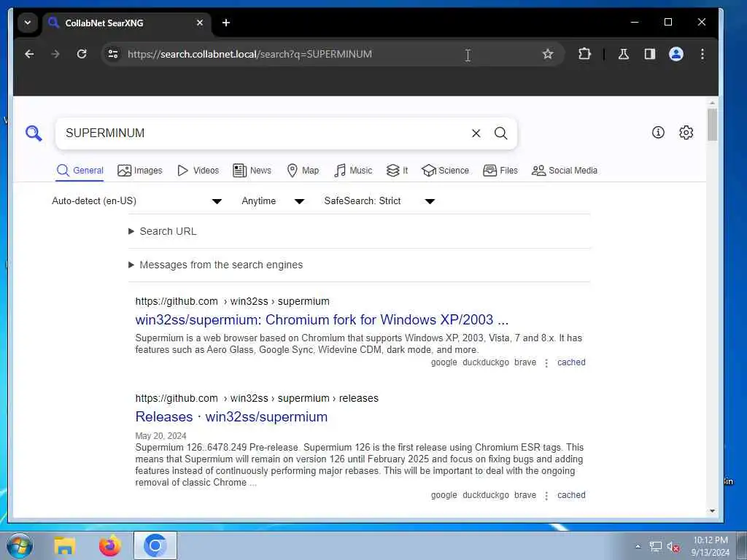Open more options dots for Releases result
747x560 pixels.
[x=546, y=496]
